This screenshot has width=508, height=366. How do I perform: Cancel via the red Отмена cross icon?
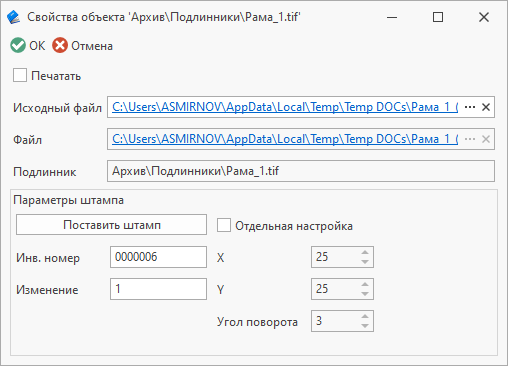click(60, 46)
